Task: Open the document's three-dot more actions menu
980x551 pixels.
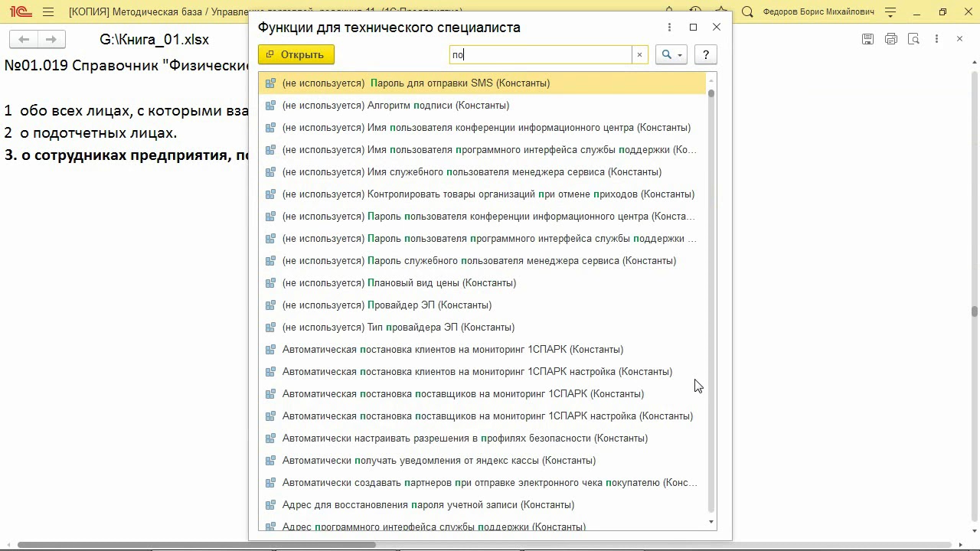Action: tap(936, 39)
